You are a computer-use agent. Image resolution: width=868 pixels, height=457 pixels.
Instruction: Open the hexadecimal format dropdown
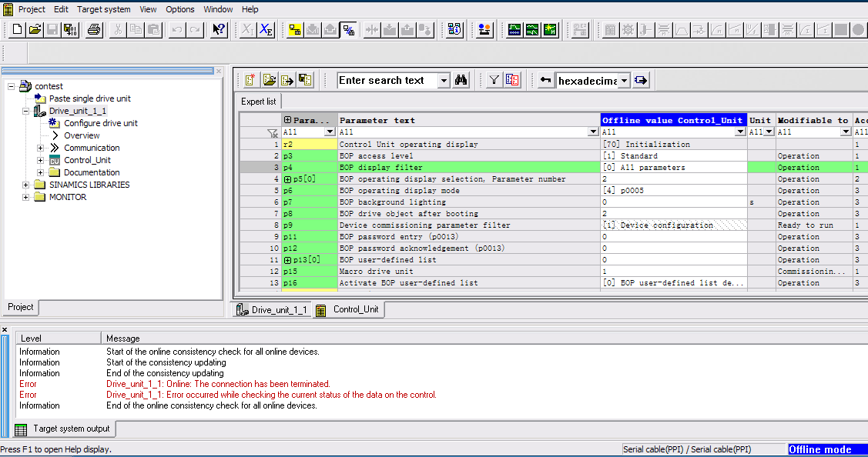[624, 81]
